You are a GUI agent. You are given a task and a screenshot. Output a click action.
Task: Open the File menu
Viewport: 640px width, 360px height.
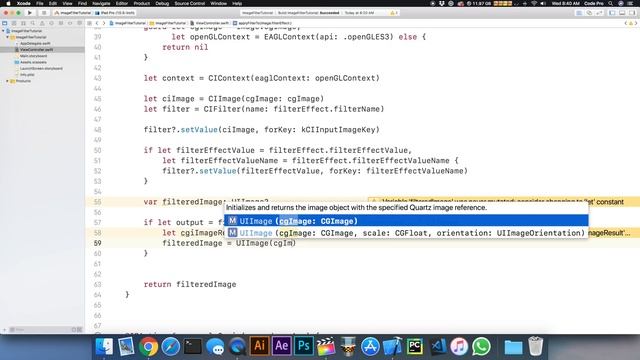(x=40, y=3)
